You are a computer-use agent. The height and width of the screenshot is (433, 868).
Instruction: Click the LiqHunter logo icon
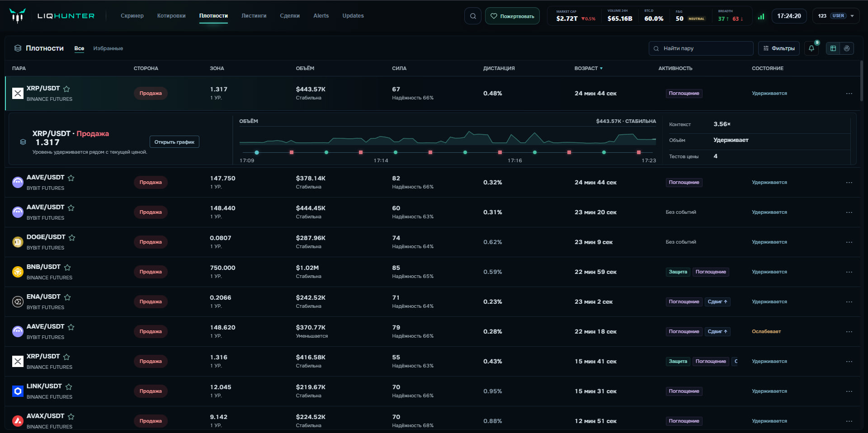click(x=17, y=16)
